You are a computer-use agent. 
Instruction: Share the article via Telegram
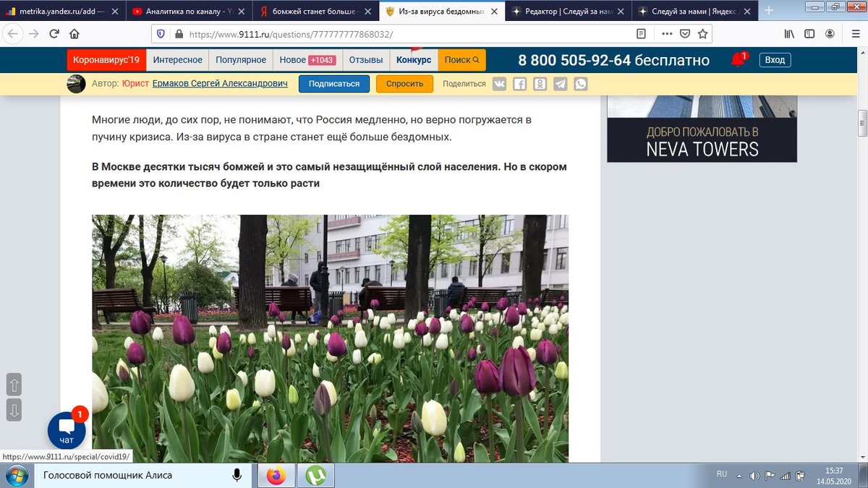click(x=560, y=84)
